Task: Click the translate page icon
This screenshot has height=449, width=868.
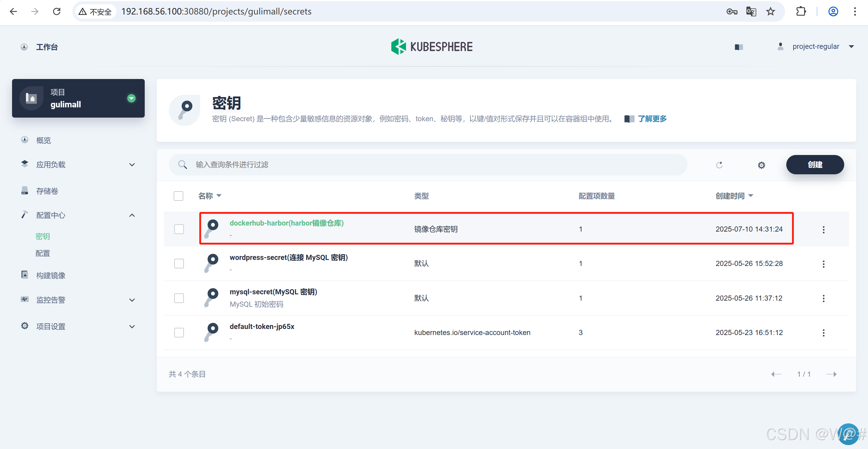Action: tap(751, 12)
